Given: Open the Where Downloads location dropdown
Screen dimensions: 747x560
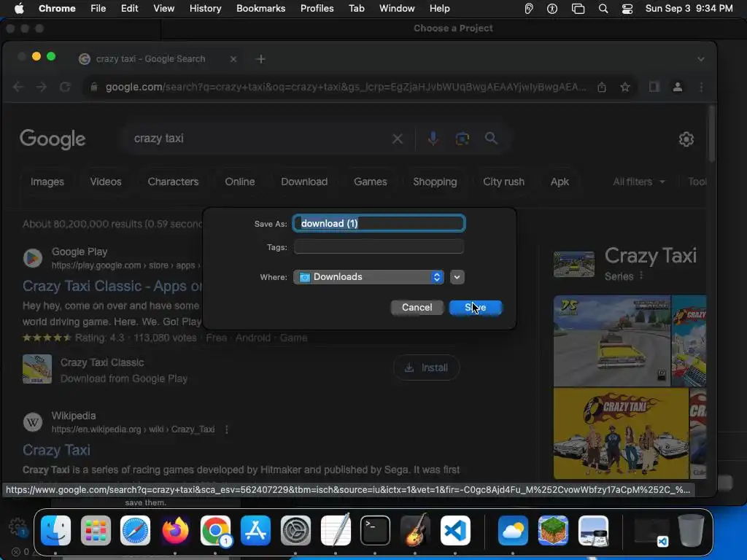Looking at the screenshot, I should [368, 276].
